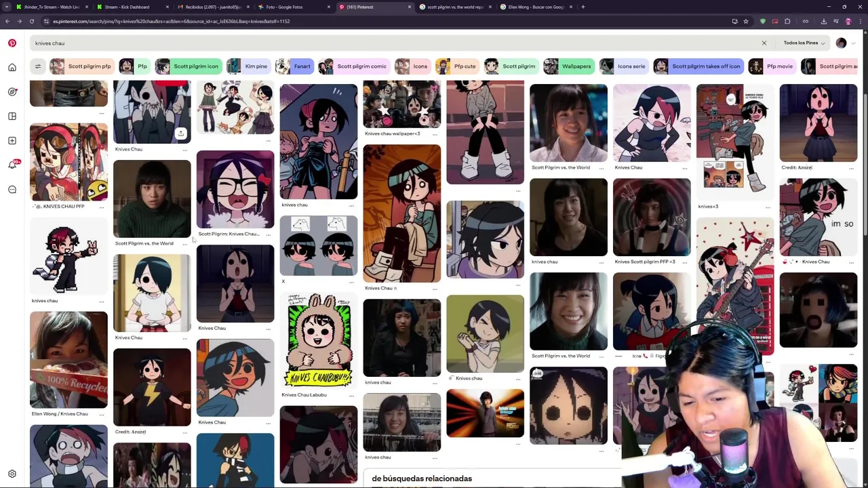Open the notifications bell icon

pyautogui.click(x=12, y=165)
